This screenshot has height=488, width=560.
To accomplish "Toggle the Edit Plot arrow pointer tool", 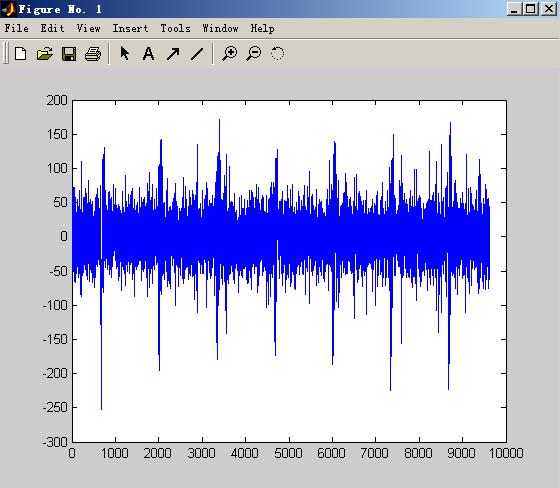I will click(125, 54).
